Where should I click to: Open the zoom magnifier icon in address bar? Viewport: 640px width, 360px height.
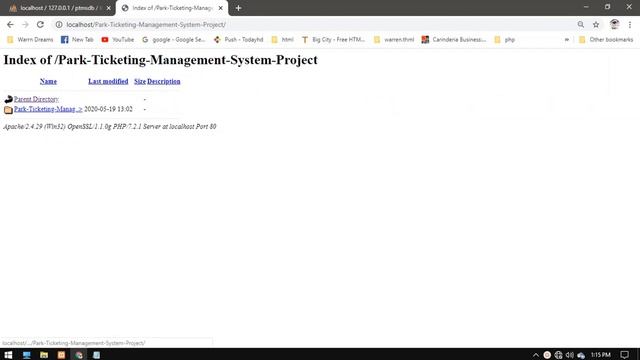(x=581, y=24)
